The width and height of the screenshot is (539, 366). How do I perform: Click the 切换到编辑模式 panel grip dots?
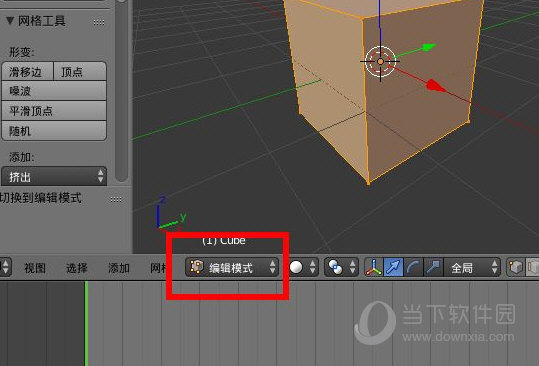point(116,199)
